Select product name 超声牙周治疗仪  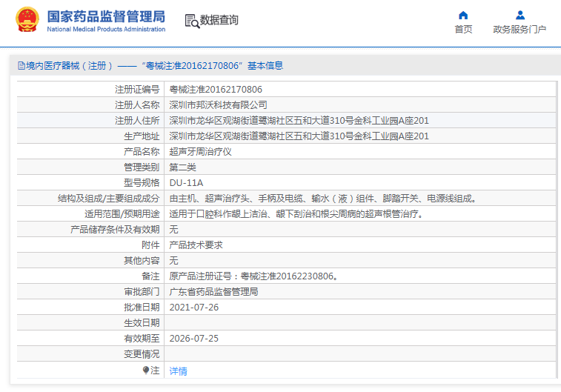point(200,152)
